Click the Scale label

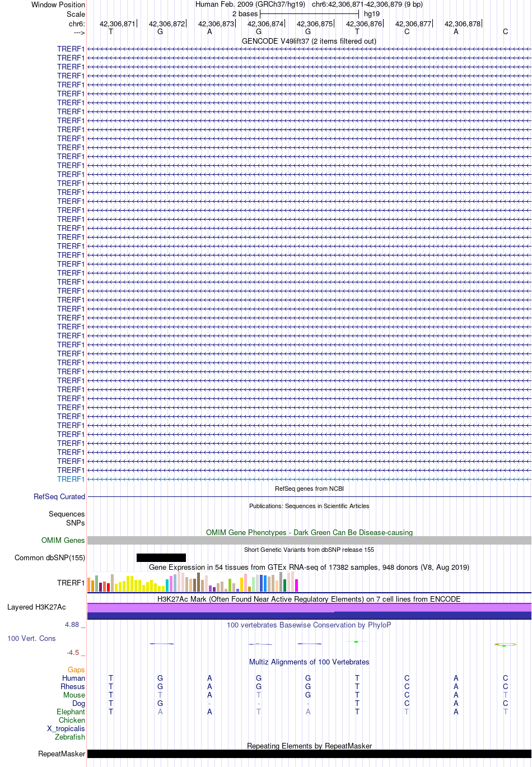[76, 14]
